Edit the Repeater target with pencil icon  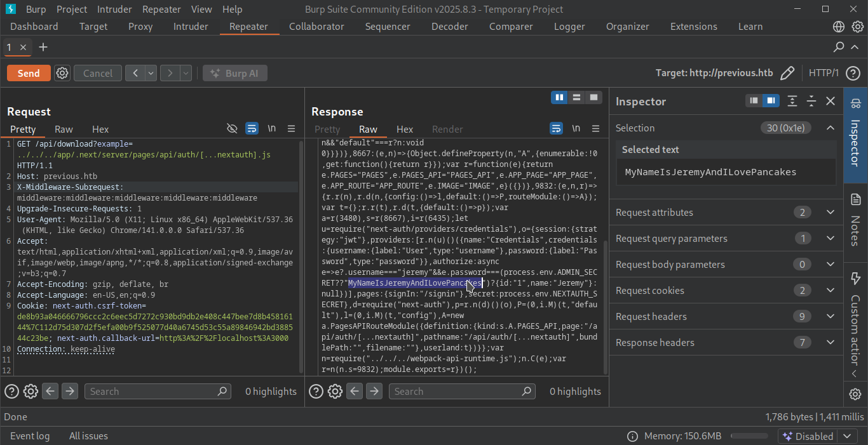pos(788,73)
